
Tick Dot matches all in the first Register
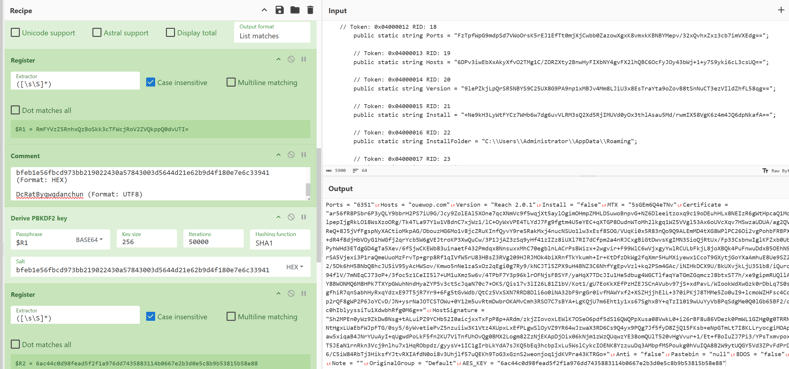point(15,110)
